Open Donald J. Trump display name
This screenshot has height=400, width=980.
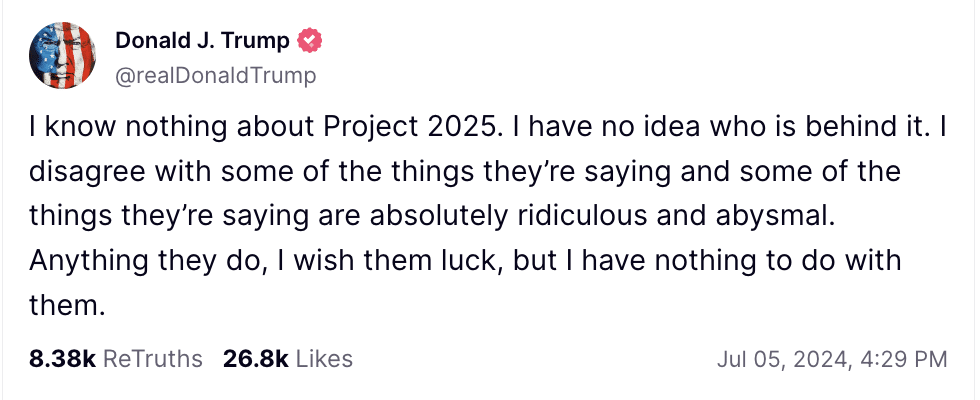click(202, 41)
